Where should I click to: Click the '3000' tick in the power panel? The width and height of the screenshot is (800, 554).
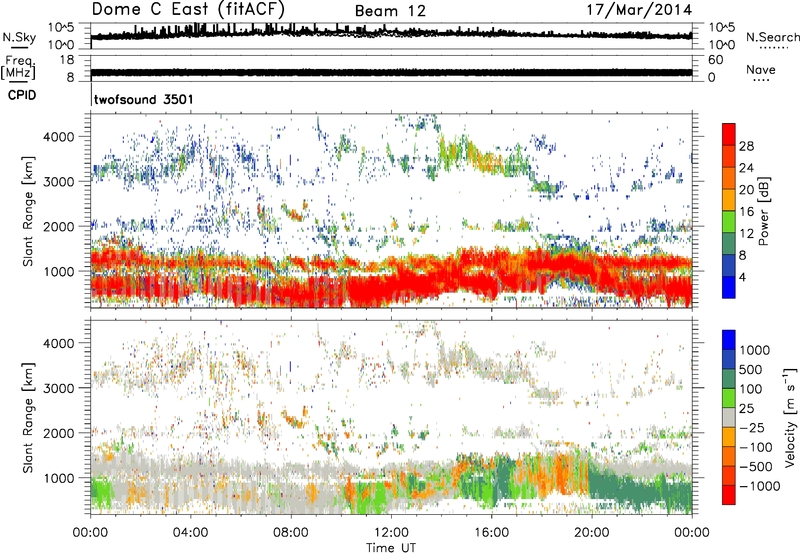[x=58, y=182]
